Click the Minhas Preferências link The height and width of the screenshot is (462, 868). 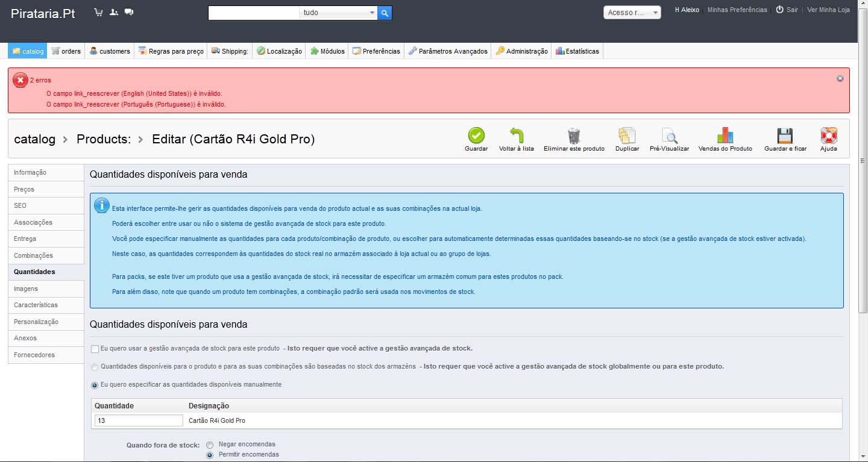point(737,10)
